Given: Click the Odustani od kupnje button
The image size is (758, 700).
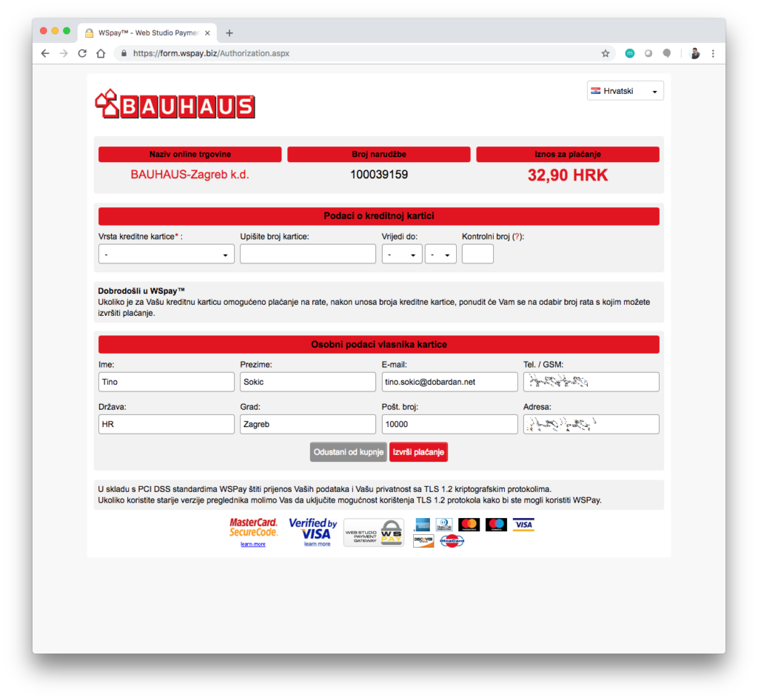Looking at the screenshot, I should [349, 452].
